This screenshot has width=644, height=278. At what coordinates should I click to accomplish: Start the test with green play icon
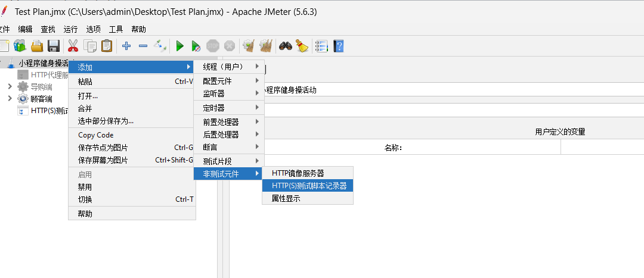tap(179, 46)
